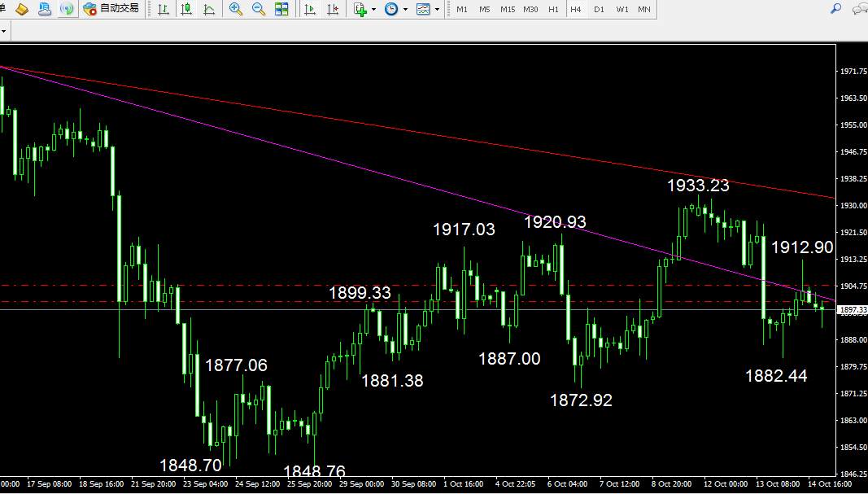Screen dimensions: 868x494
Task: Tile chart windows icon
Action: (x=281, y=9)
